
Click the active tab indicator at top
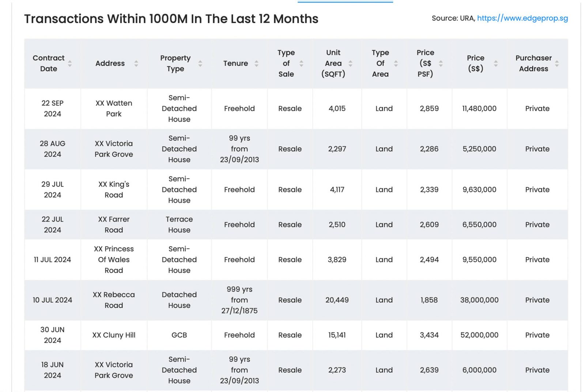345,2
